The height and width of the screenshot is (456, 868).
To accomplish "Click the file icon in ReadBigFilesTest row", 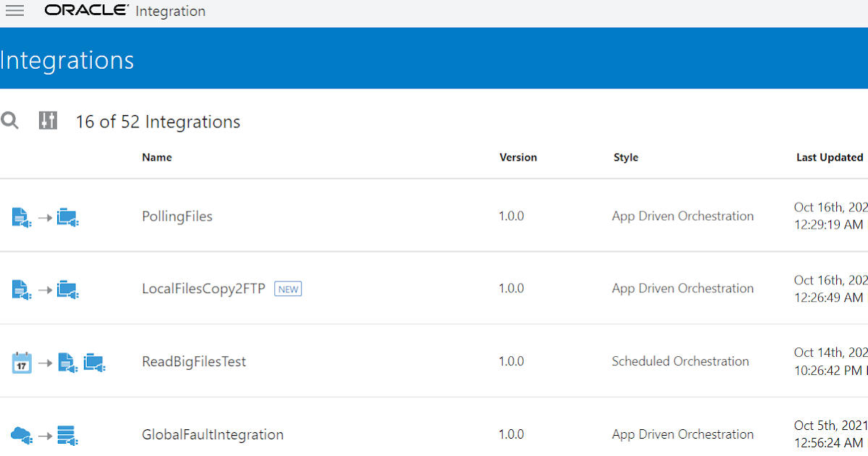I will coord(67,361).
